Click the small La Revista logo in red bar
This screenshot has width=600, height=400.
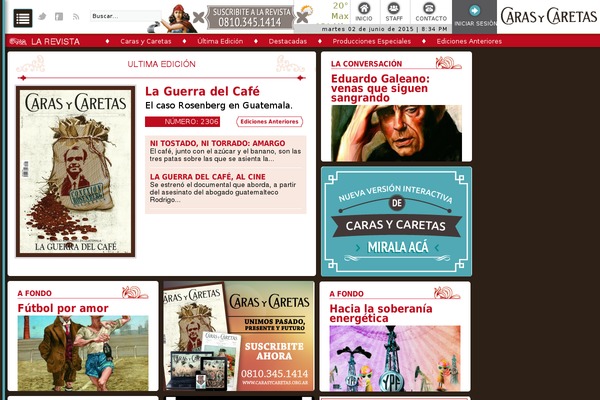(x=18, y=41)
